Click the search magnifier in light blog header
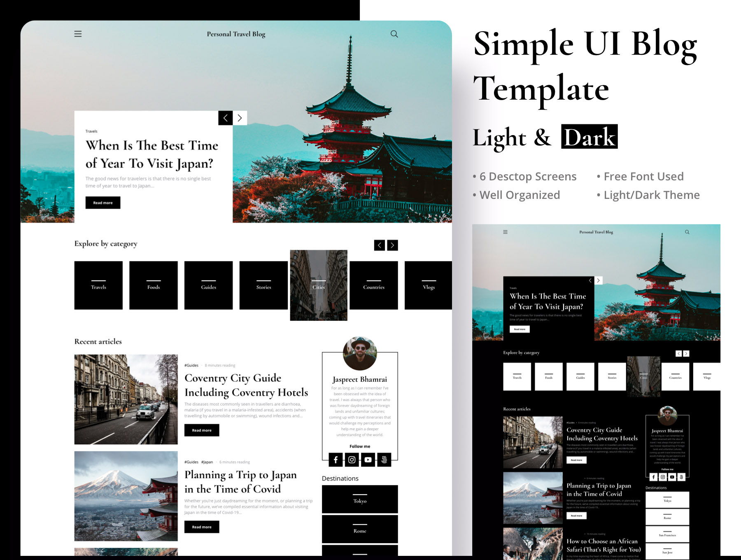 pos(394,34)
